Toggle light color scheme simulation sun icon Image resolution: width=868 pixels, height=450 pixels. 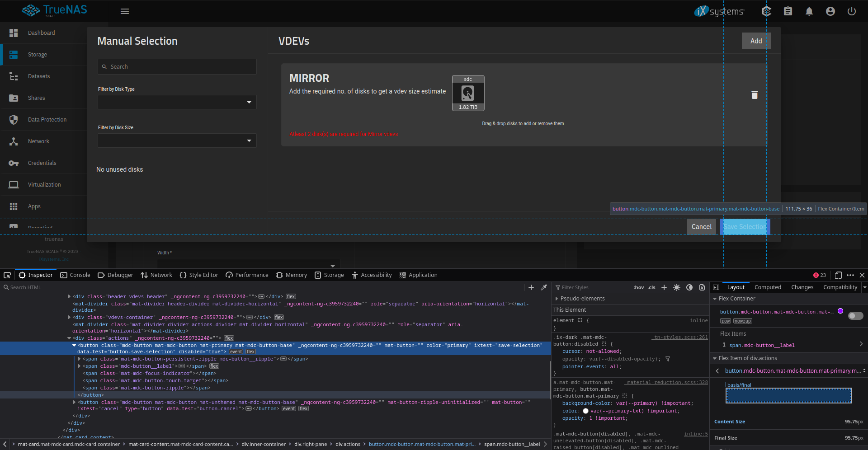pyautogui.click(x=677, y=287)
